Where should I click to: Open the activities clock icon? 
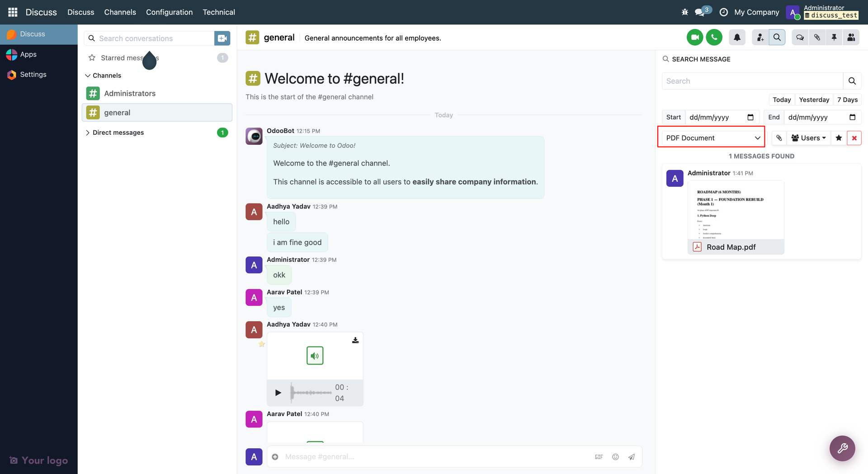(723, 12)
